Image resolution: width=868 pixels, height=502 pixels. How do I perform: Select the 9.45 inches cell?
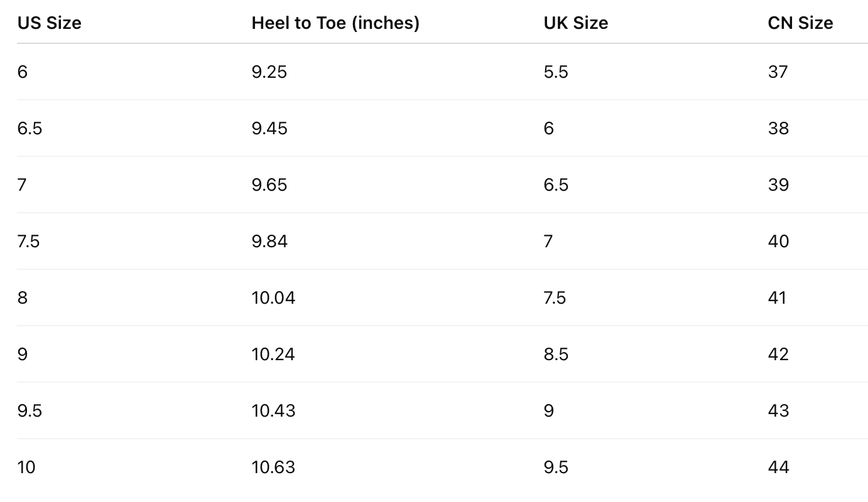[x=269, y=129]
